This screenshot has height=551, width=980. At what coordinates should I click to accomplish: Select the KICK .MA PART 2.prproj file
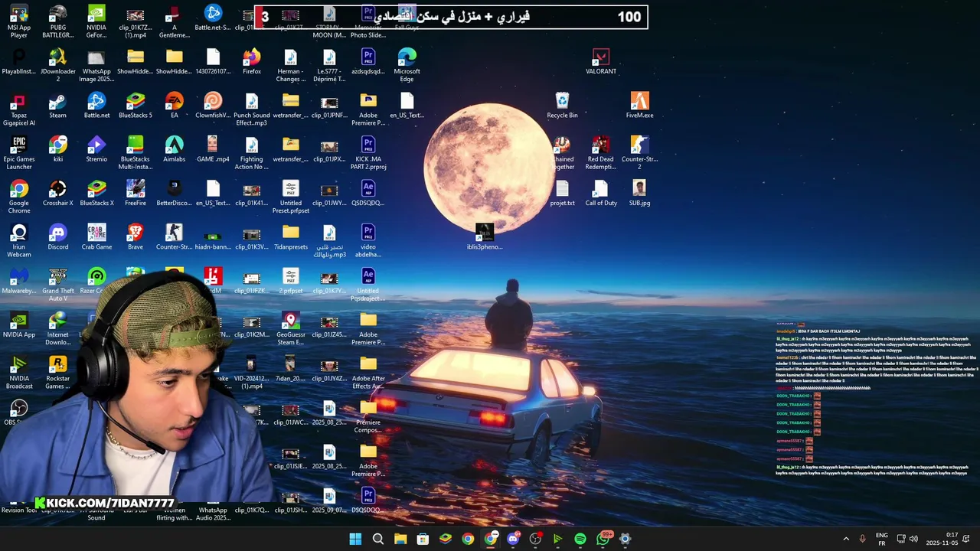[368, 153]
